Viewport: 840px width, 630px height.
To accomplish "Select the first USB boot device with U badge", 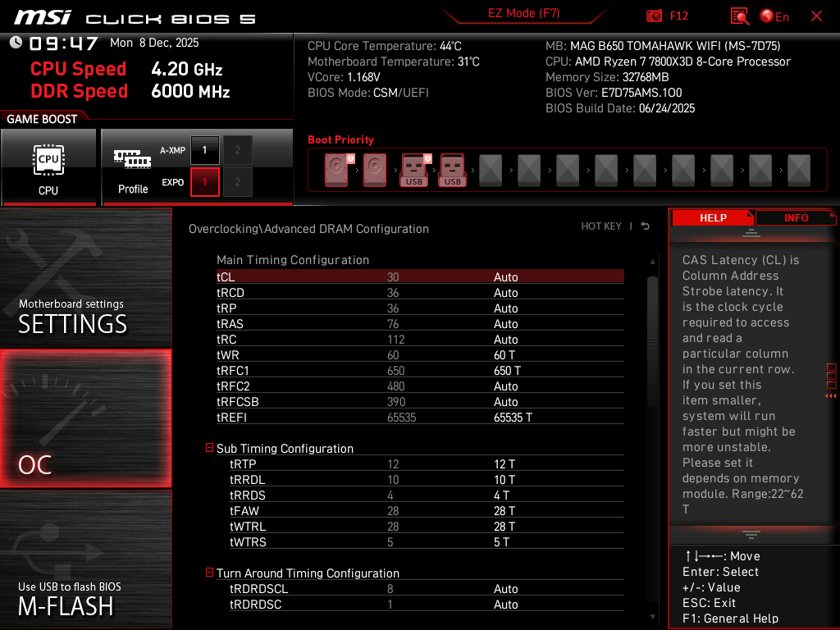I will coord(416,170).
